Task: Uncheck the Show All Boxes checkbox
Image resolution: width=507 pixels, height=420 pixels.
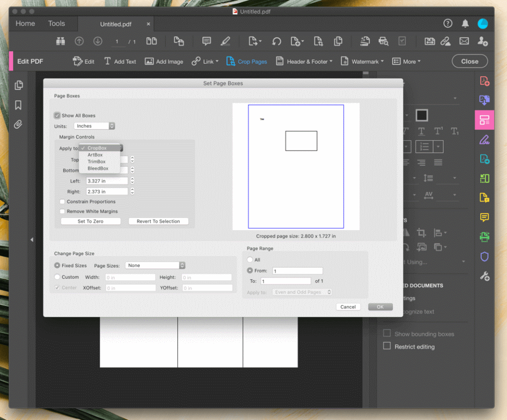Action: 57,116
